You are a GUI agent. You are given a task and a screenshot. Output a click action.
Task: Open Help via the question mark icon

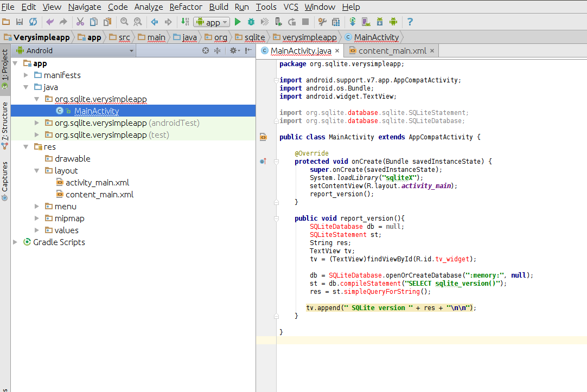point(410,22)
